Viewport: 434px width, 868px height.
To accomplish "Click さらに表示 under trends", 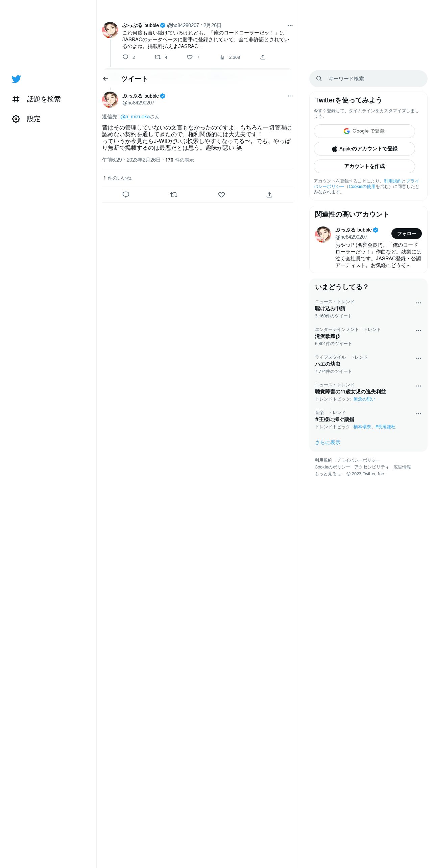I will click(x=328, y=442).
